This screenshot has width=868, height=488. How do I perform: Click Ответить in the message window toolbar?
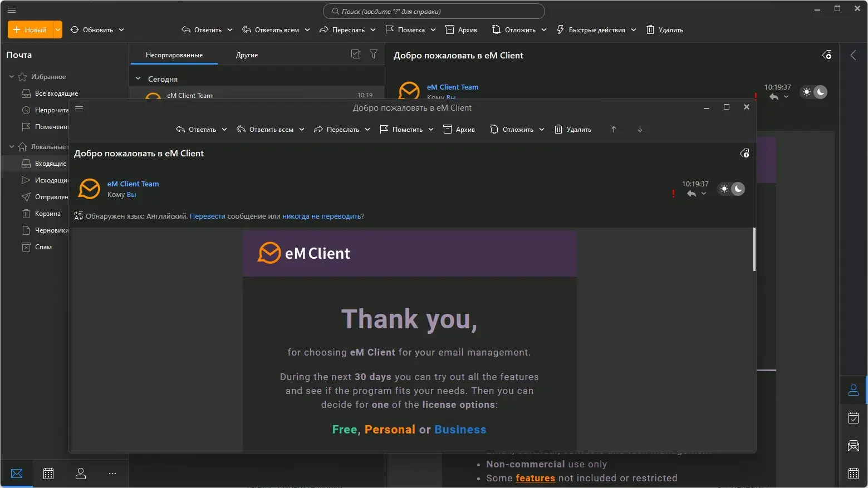pyautogui.click(x=196, y=130)
